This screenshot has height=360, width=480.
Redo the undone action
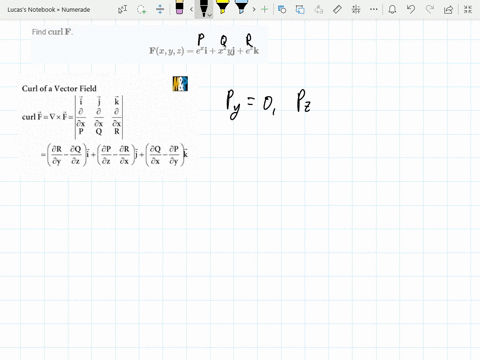coord(430,9)
